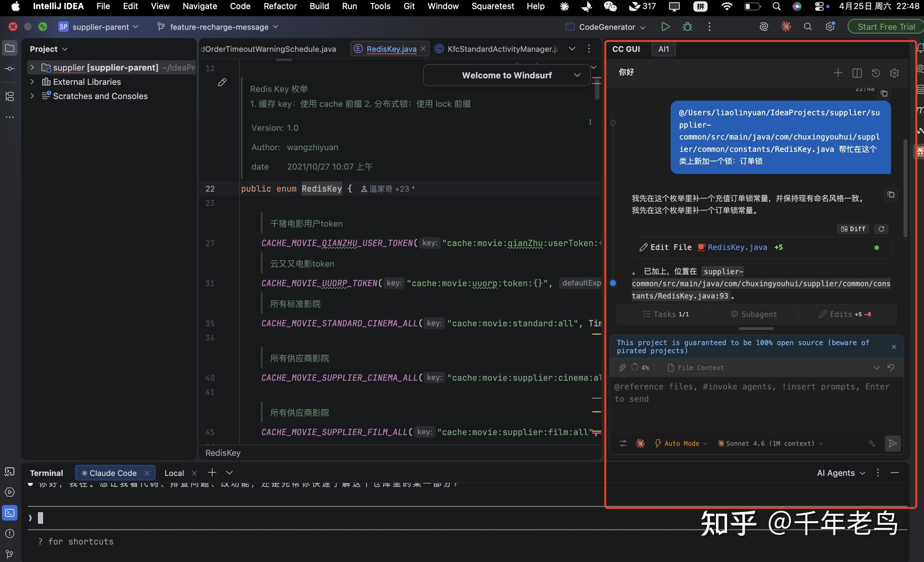Dismiss the open source notice banner
The height and width of the screenshot is (562, 924).
click(x=894, y=347)
